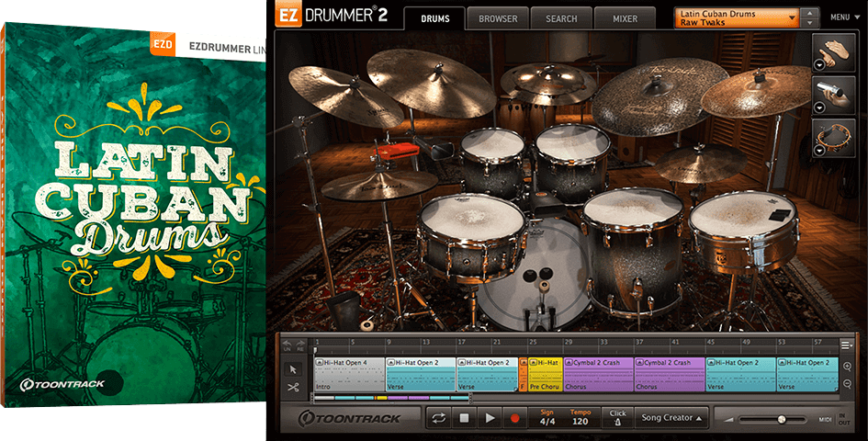The width and height of the screenshot is (868, 441).
Task: Toggle loop playback on or off
Action: [438, 418]
